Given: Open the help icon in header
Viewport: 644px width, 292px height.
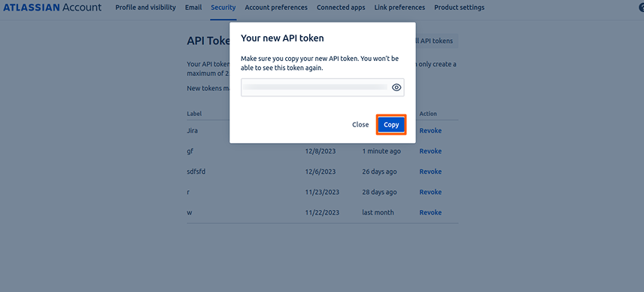Looking at the screenshot, I should (642, 8).
